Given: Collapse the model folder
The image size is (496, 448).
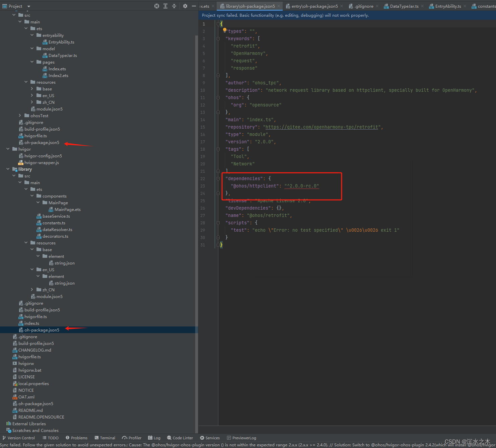Looking at the screenshot, I should [32, 49].
